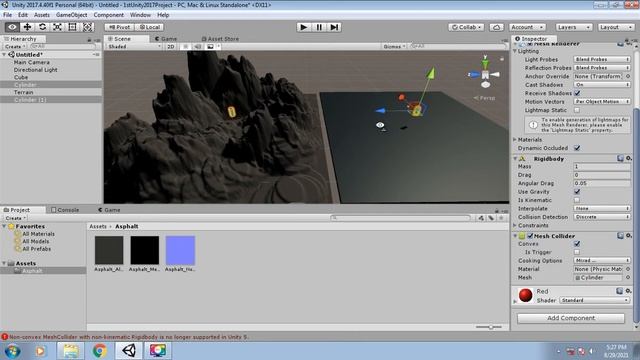Image resolution: width=640 pixels, height=360 pixels.
Task: Toggle Mesh Collider enabled checkbox
Action: (x=530, y=236)
